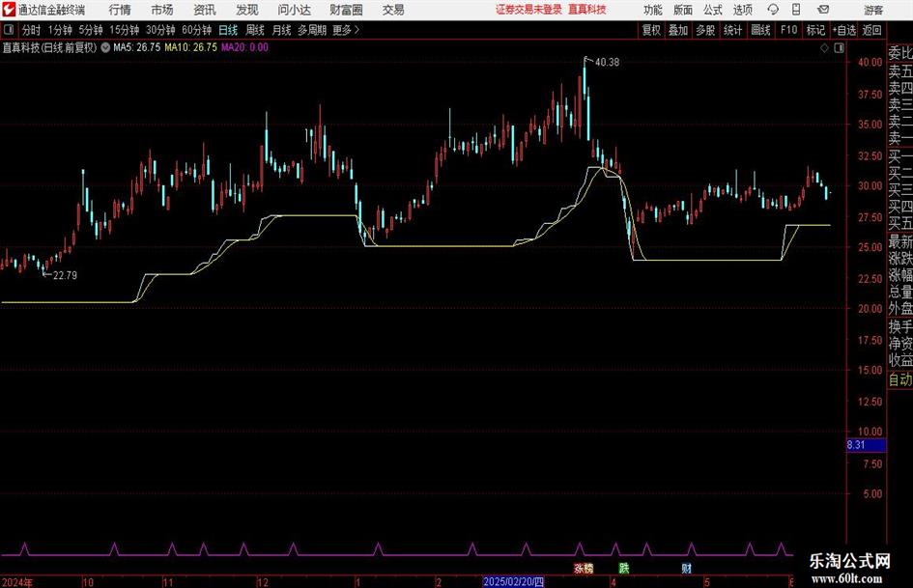The height and width of the screenshot is (588, 913).
Task: Click the MA5: 26.75 indicator label
Action: click(x=136, y=47)
